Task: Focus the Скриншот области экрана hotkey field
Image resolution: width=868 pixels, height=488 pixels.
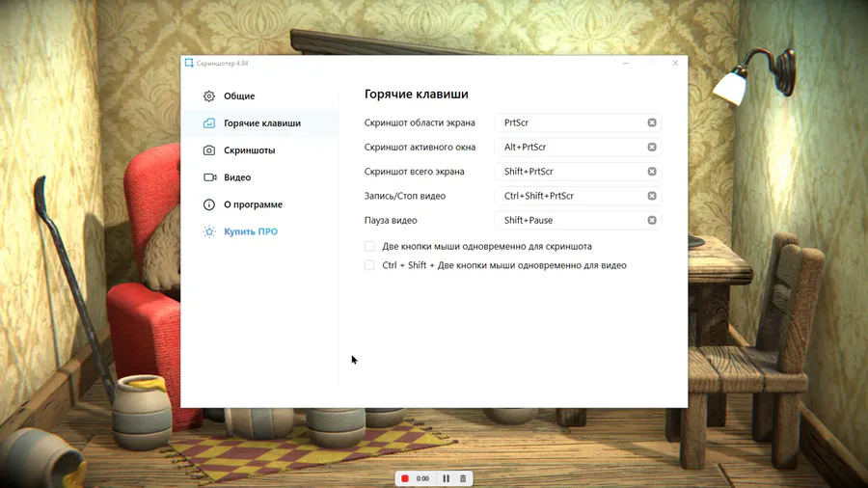Action: tap(578, 122)
